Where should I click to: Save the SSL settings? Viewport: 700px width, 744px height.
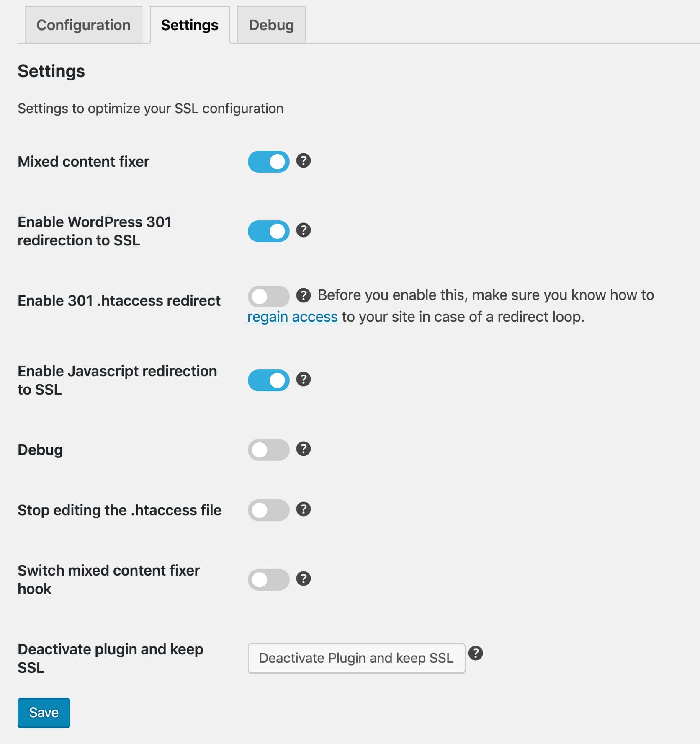point(44,713)
